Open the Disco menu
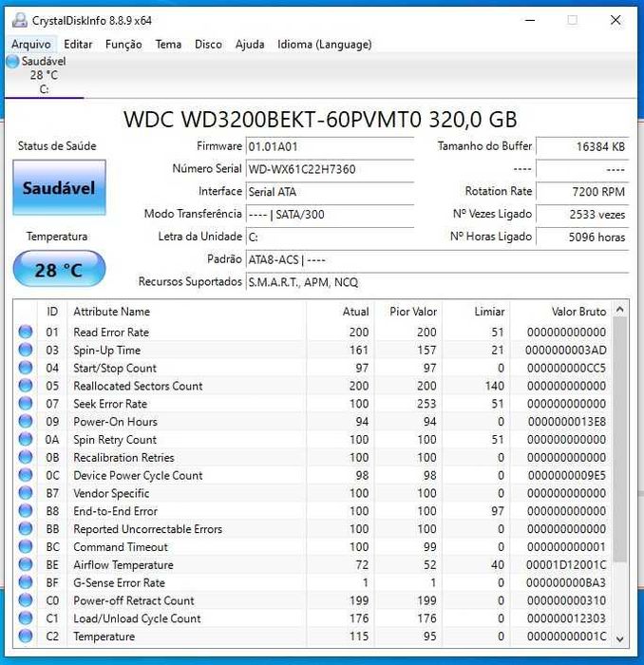This screenshot has height=665, width=644. tap(208, 44)
